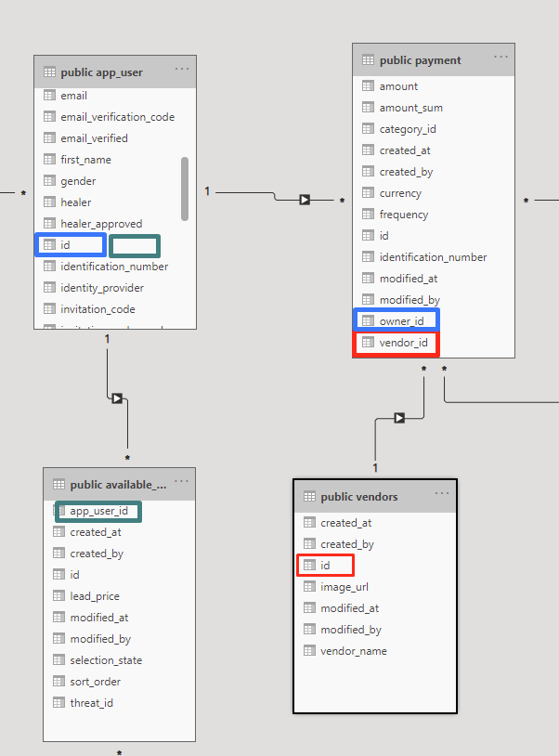Viewport: 559px width, 756px height.
Task: Select the email_verified field
Action: 115,137
